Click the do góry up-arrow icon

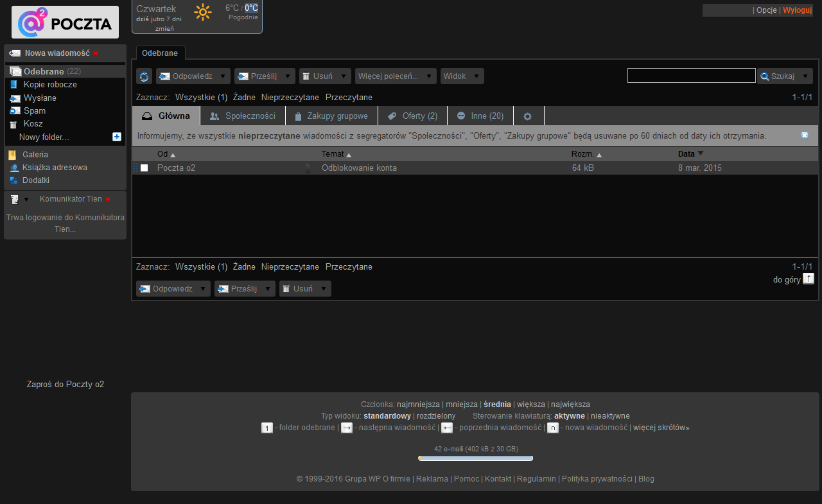[809, 279]
